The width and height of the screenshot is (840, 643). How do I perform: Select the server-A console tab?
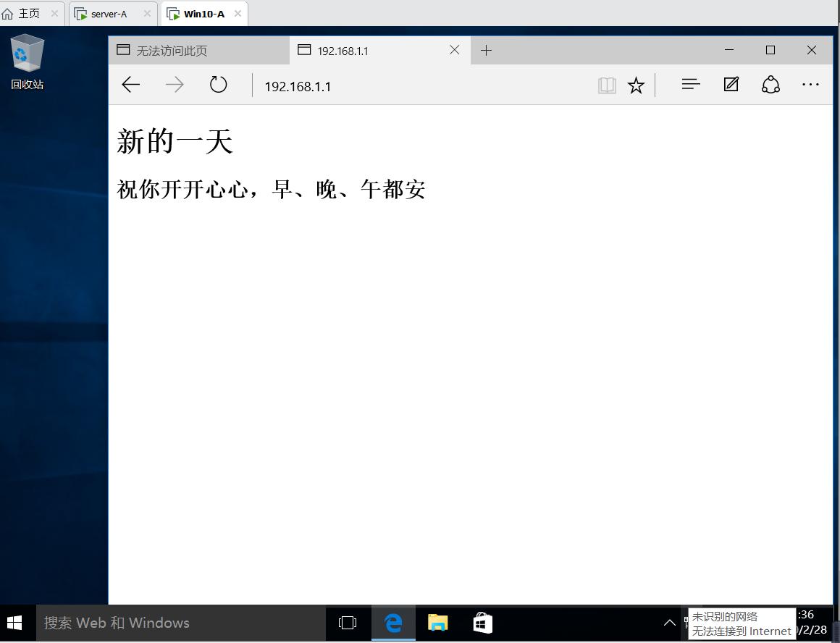[x=109, y=13]
